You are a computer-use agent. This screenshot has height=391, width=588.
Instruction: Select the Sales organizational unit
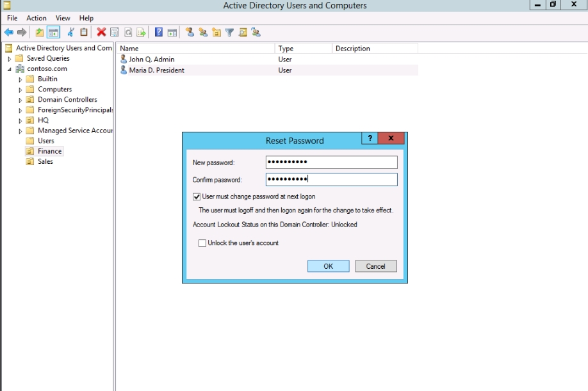point(45,162)
